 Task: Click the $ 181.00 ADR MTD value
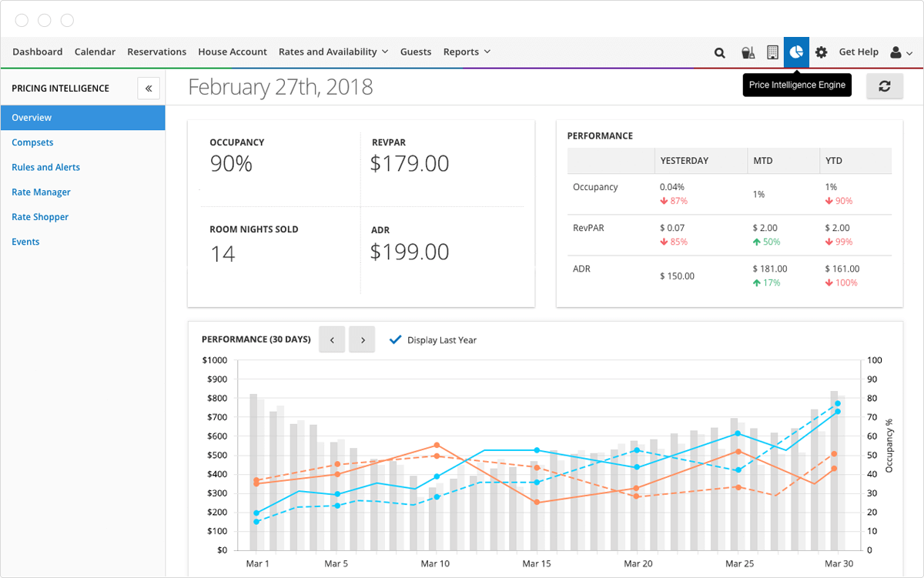(x=770, y=269)
